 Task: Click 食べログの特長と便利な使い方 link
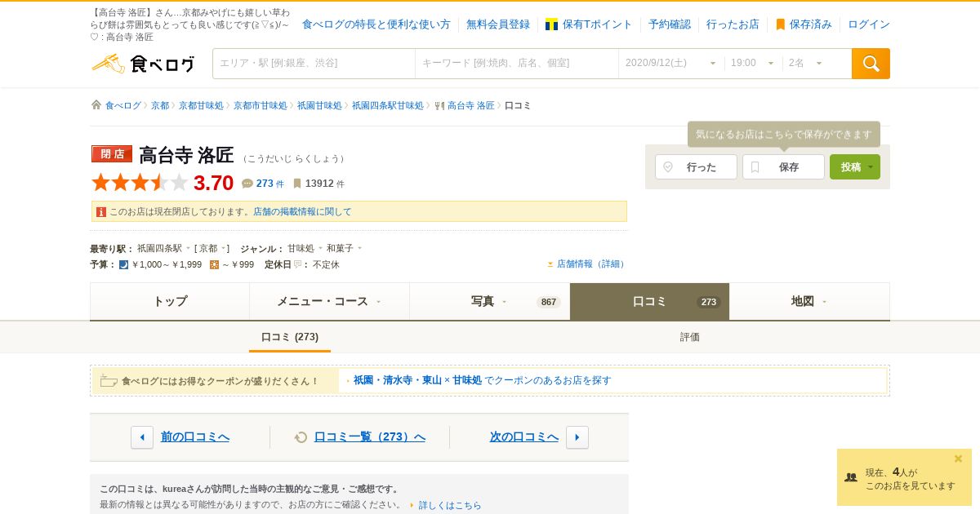pos(376,24)
